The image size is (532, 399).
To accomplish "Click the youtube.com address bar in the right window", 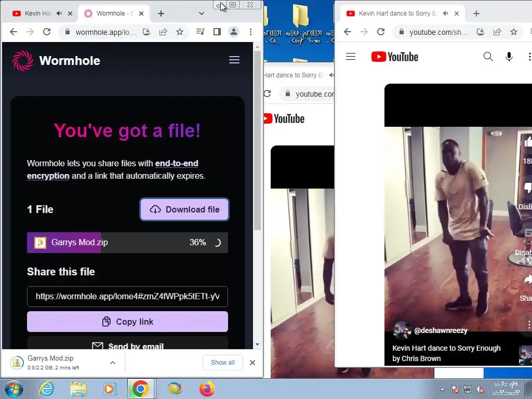I will [x=438, y=32].
